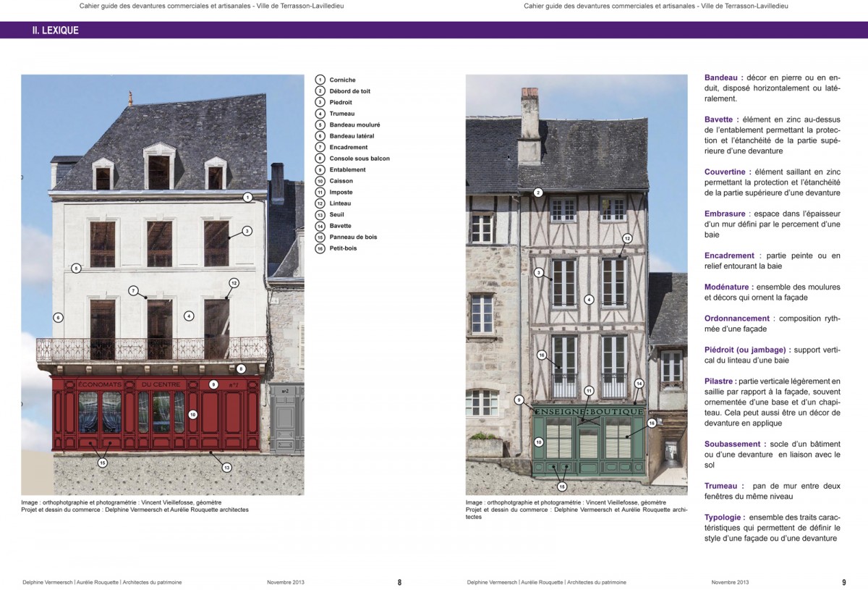Click marker 14 right of the green shopfront sign
This screenshot has height=590, width=868.
point(639,383)
